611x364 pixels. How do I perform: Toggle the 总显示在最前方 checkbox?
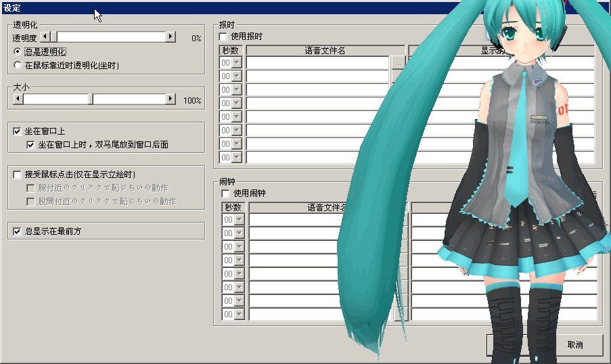tap(17, 231)
